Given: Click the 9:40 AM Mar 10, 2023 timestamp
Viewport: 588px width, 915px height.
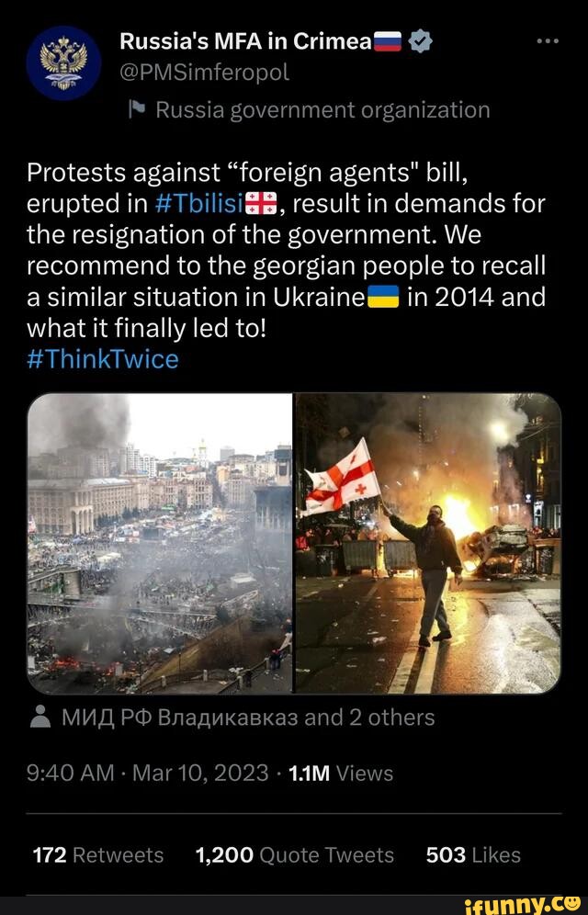Looking at the screenshot, I should 148,774.
